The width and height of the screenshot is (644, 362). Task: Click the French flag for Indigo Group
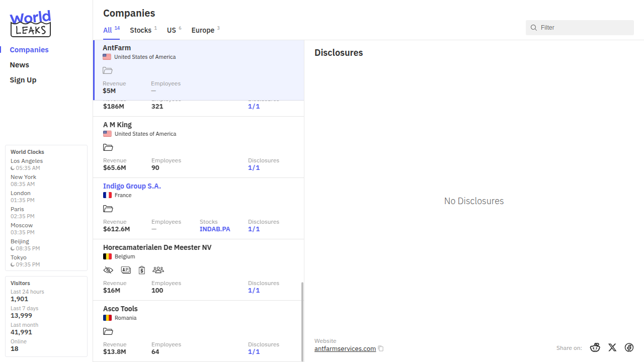[107, 196]
